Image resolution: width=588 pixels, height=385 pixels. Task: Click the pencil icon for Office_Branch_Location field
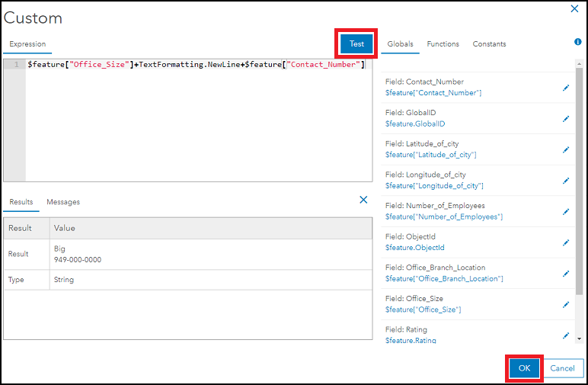click(x=566, y=274)
